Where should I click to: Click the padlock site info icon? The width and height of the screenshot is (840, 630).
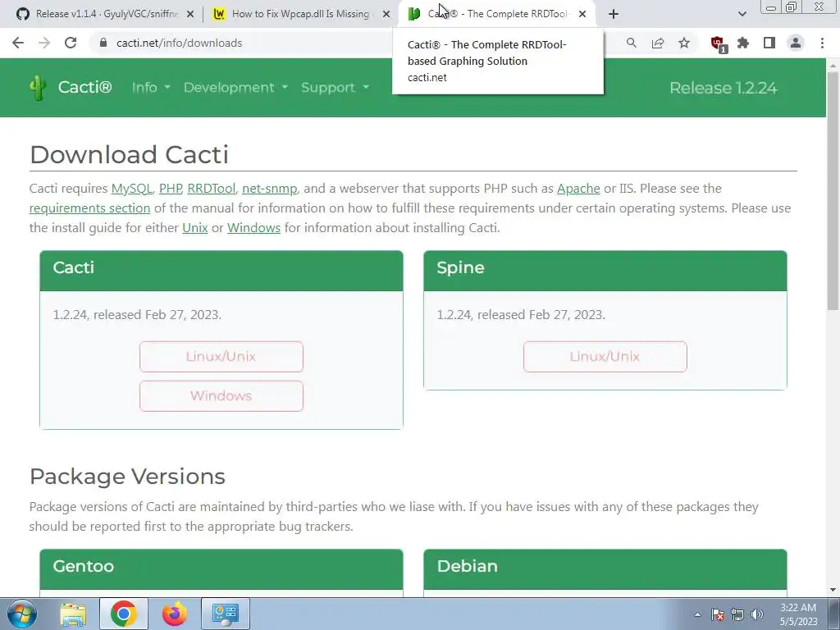(x=103, y=43)
